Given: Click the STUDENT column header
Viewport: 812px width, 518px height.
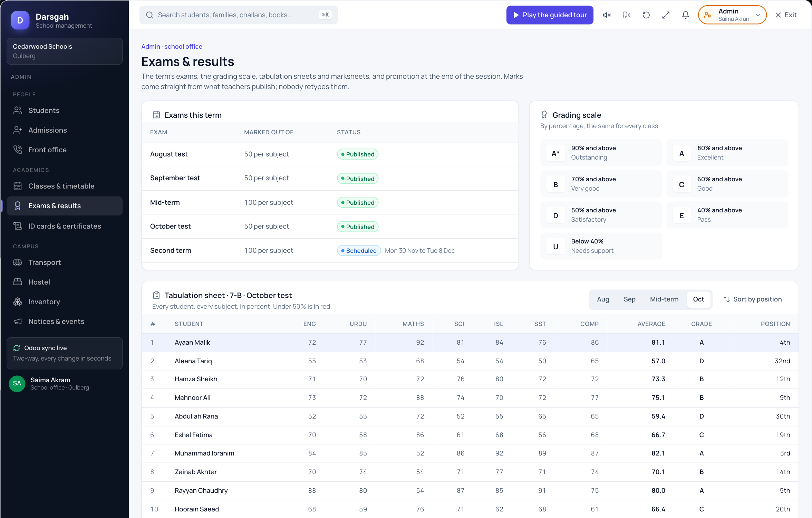Looking at the screenshot, I should click(188, 324).
